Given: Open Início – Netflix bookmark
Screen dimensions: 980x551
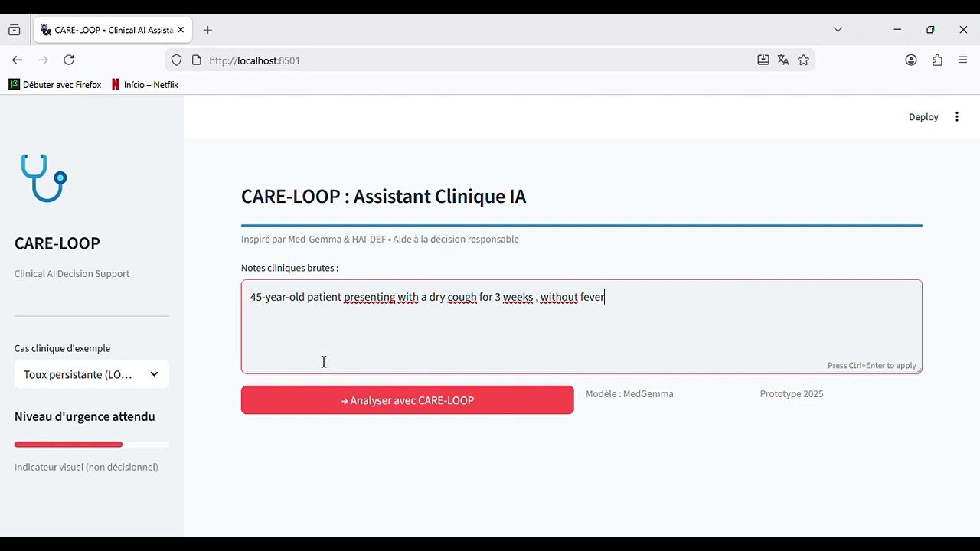Looking at the screenshot, I should coord(145,85).
